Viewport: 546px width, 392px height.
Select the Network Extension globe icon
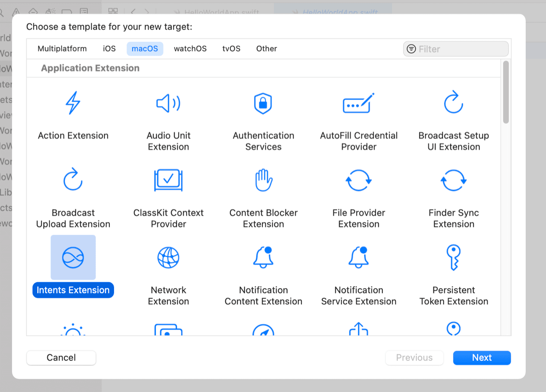pos(168,257)
